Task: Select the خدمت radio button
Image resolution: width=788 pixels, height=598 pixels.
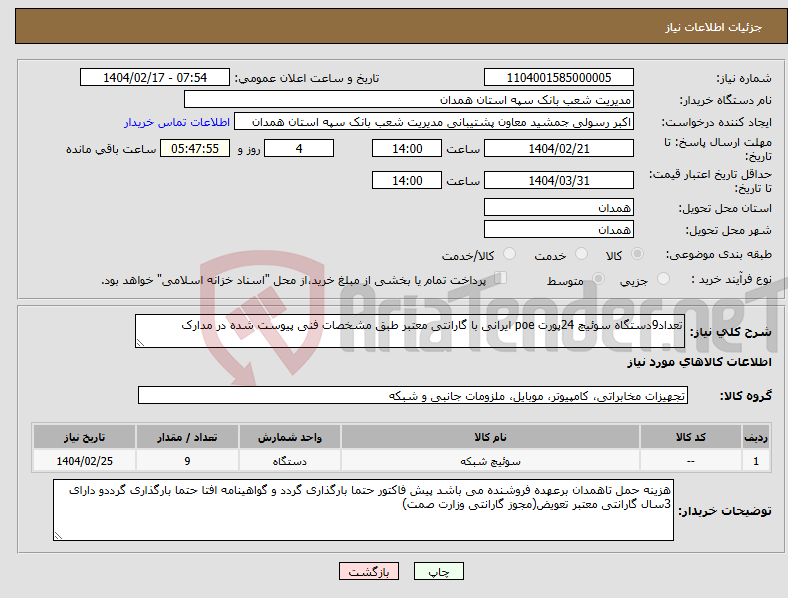Action: pyautogui.click(x=581, y=254)
